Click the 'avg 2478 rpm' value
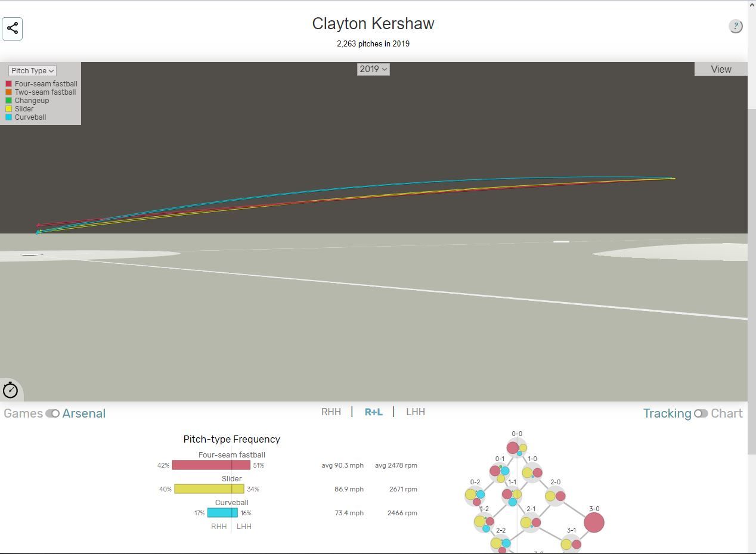The width and height of the screenshot is (756, 554). point(396,465)
